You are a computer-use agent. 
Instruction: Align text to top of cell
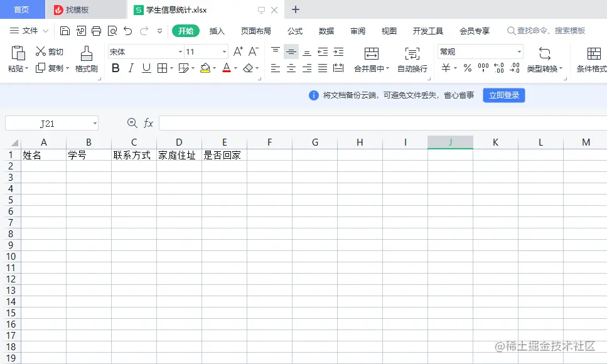tap(275, 51)
